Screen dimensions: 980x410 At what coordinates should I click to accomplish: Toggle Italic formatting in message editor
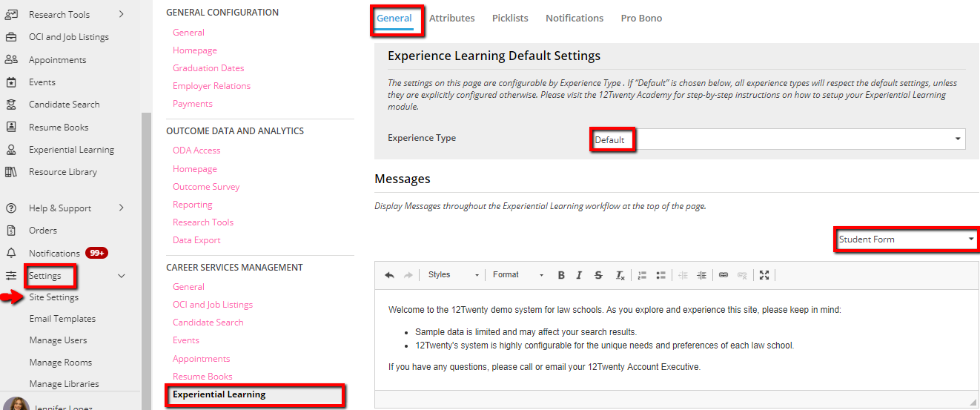coord(580,275)
